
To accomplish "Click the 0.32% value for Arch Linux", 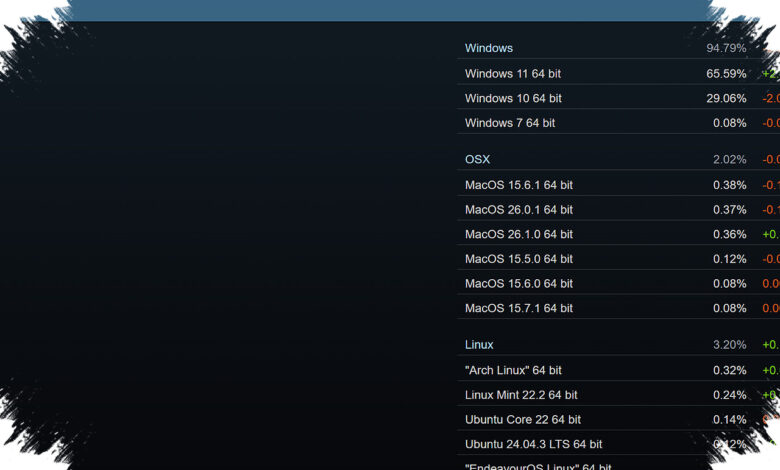I will click(x=730, y=371).
